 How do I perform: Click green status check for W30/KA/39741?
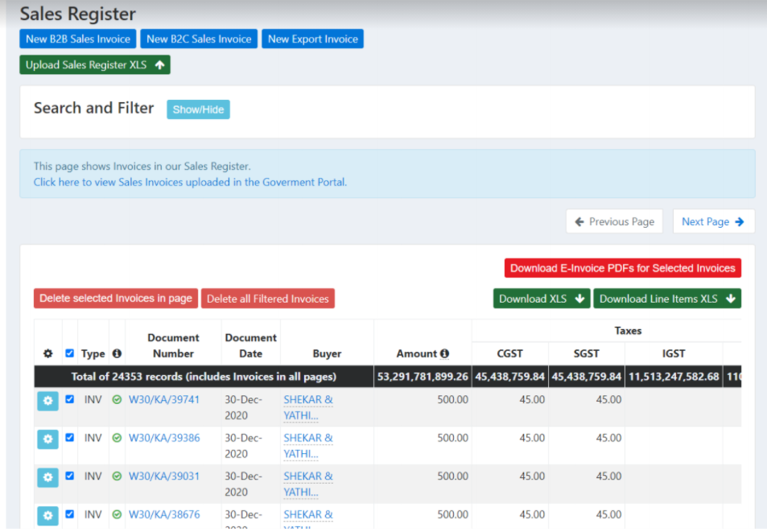pyautogui.click(x=117, y=400)
